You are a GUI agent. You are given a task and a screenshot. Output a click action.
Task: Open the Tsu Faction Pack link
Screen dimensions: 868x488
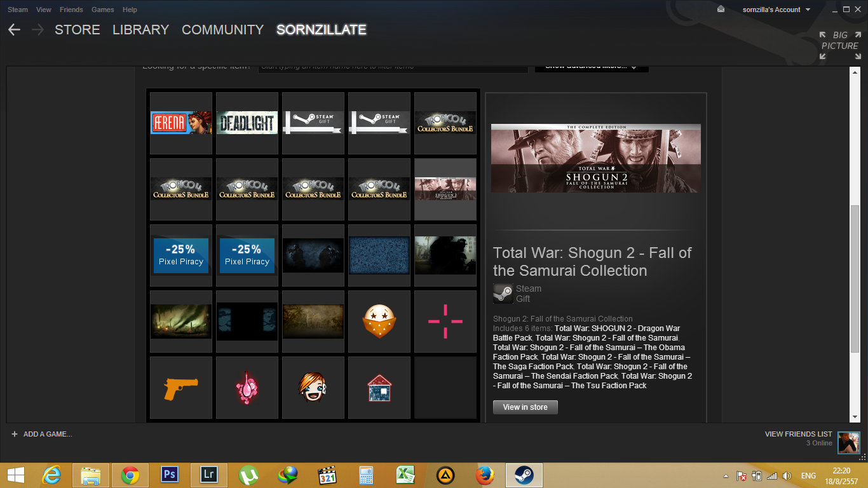593,381
